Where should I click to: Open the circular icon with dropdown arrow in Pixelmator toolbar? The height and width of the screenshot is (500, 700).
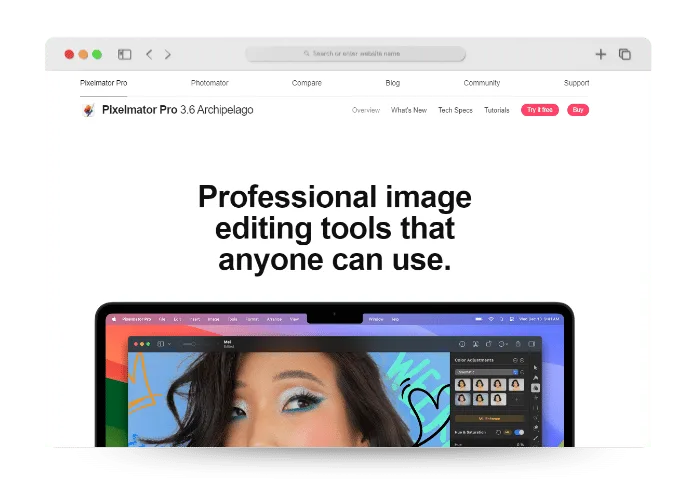coord(503,344)
